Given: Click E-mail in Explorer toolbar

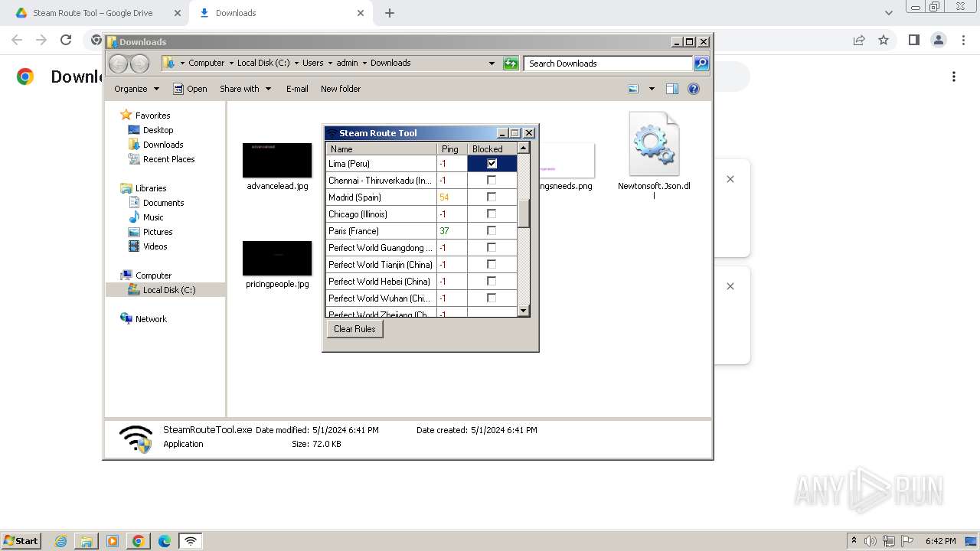Looking at the screenshot, I should point(297,89).
